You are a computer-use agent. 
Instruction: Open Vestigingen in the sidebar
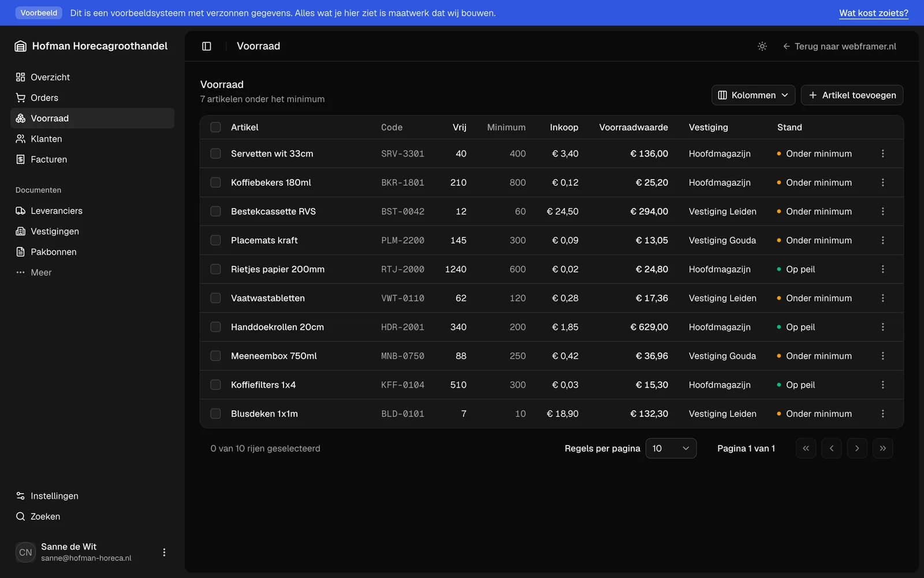92,231
